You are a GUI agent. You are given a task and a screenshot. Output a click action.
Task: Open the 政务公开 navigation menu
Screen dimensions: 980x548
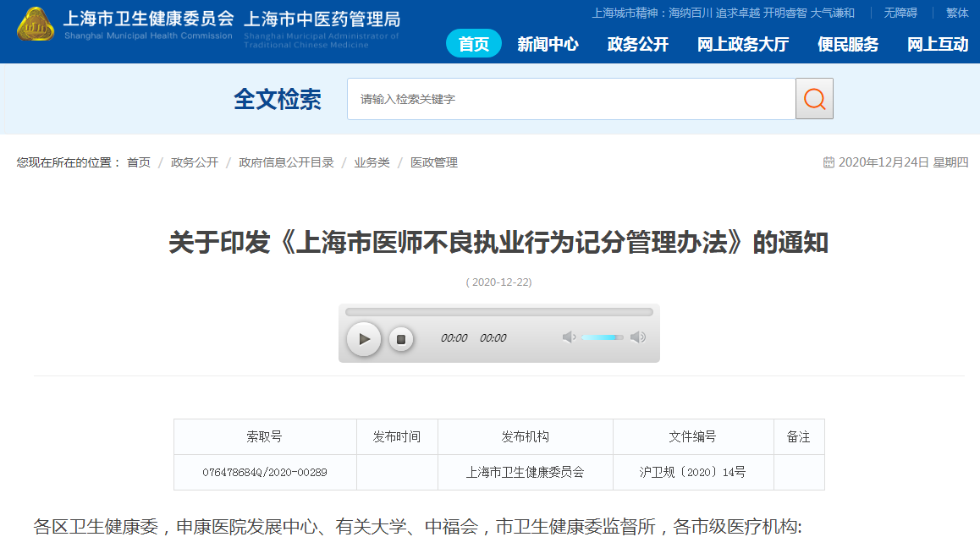click(637, 44)
